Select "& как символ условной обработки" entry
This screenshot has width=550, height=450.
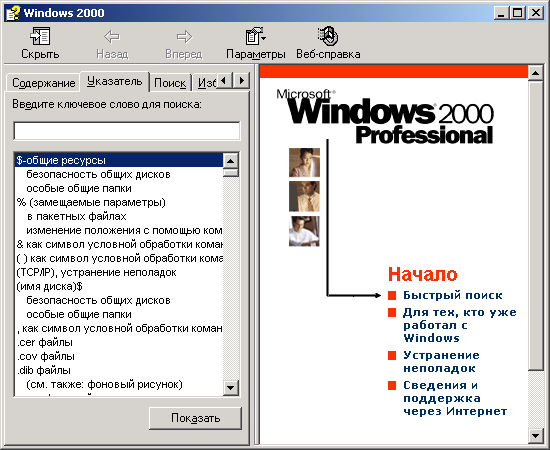[x=119, y=244]
